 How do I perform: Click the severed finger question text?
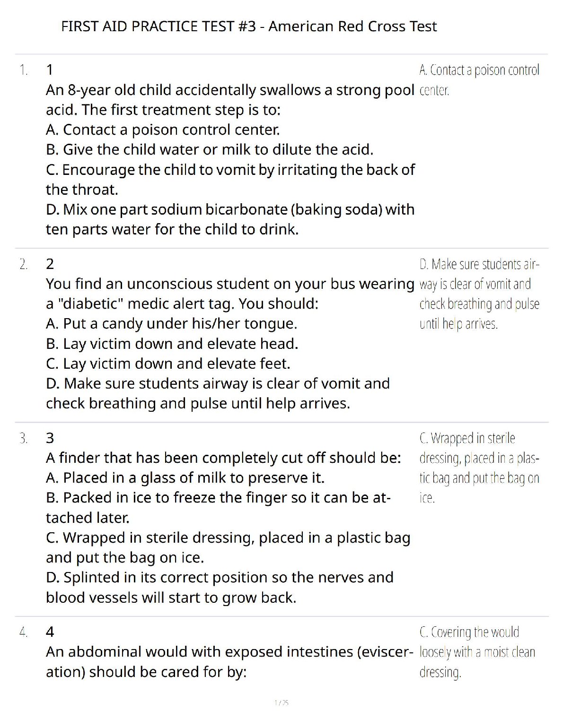pyautogui.click(x=223, y=458)
